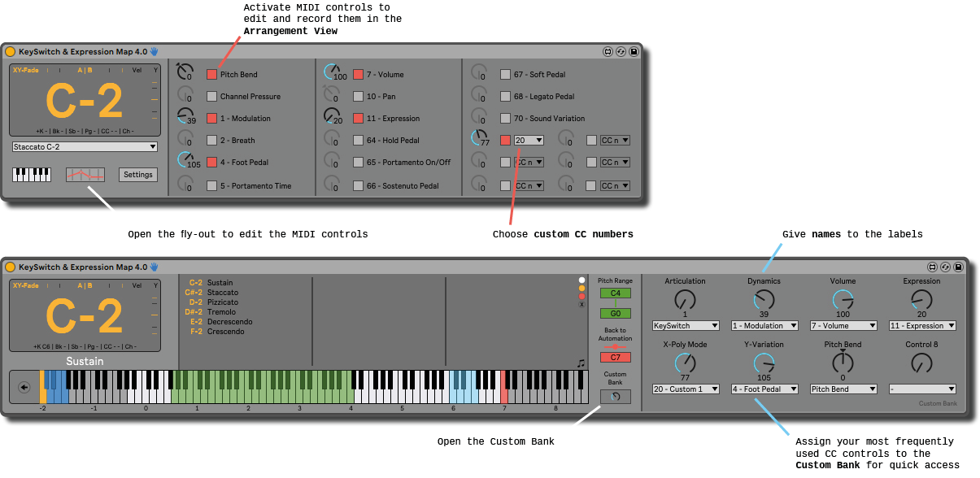Open the custom CC number 20 dropdown
This screenshot has height=478, width=980.
click(529, 141)
